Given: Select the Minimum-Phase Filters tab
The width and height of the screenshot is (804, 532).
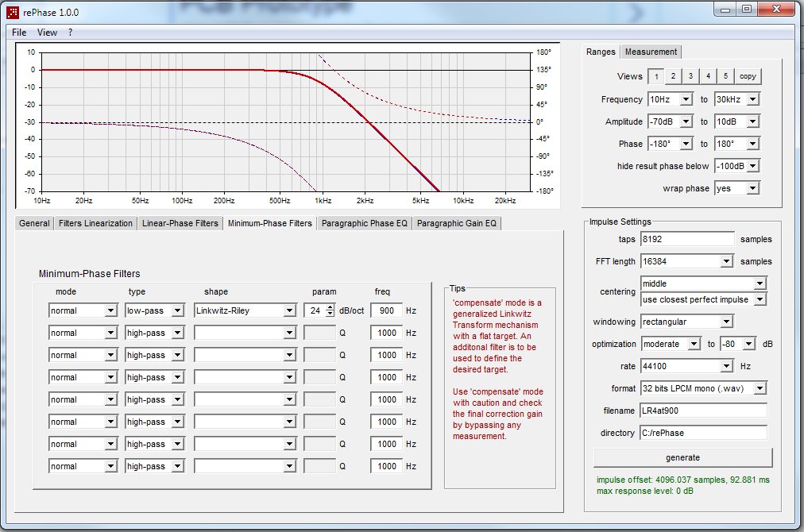Looking at the screenshot, I should pos(269,223).
